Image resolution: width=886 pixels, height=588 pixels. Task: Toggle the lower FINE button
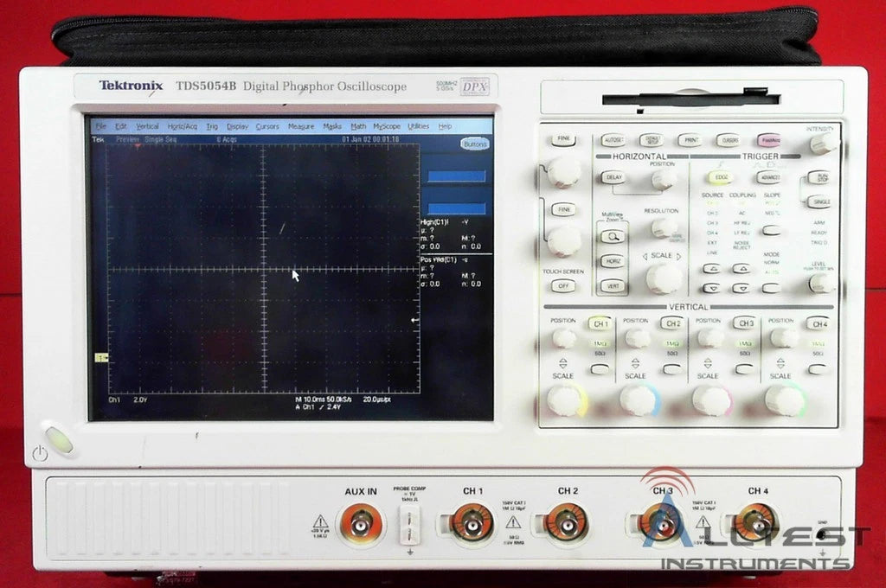563,209
